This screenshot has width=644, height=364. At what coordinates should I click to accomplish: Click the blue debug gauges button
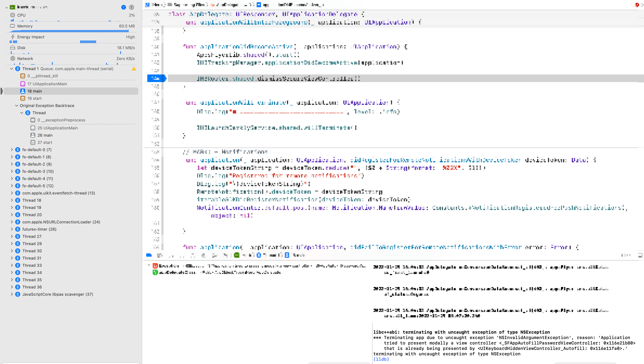pyautogui.click(x=123, y=7)
